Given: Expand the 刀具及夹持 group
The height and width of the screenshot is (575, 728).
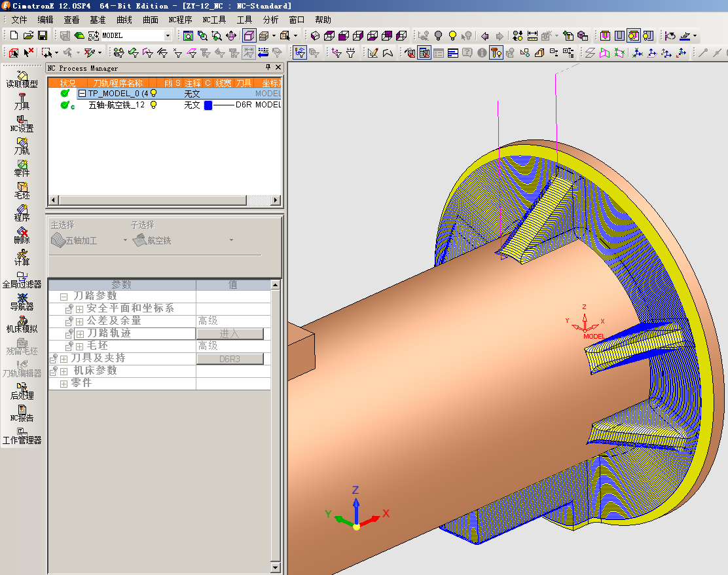Looking at the screenshot, I should pyautogui.click(x=64, y=359).
